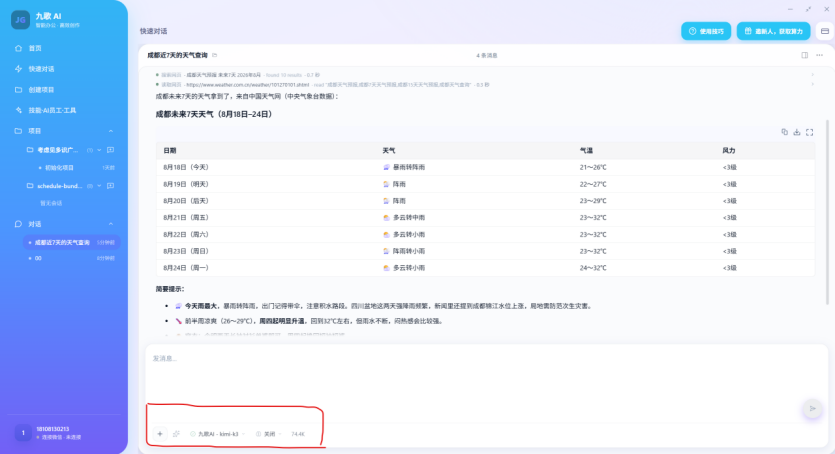Click the 8月23日（周日） cell

tap(186, 251)
